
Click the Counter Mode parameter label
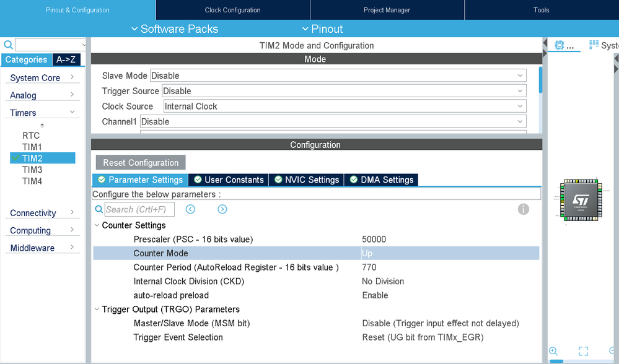(x=160, y=253)
